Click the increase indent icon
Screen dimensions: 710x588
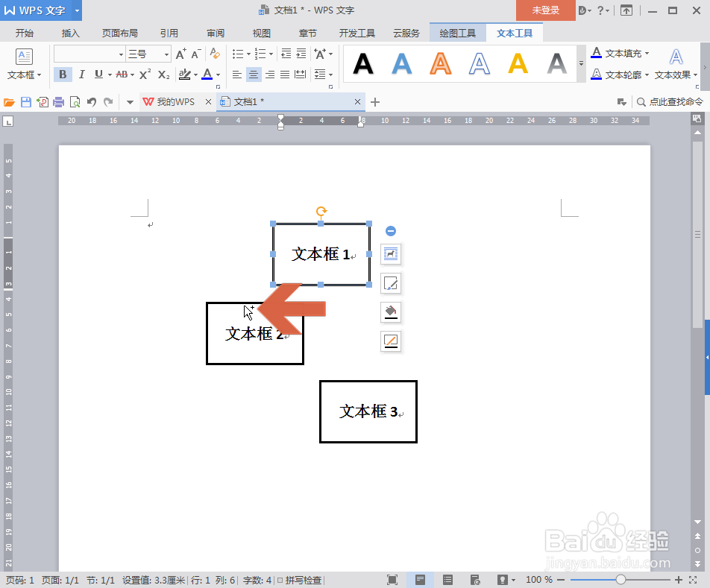click(x=301, y=54)
